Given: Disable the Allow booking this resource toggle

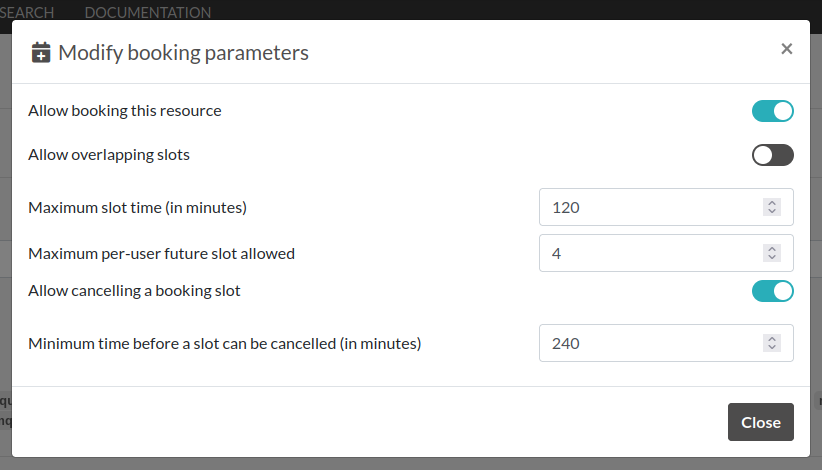Looking at the screenshot, I should point(772,111).
